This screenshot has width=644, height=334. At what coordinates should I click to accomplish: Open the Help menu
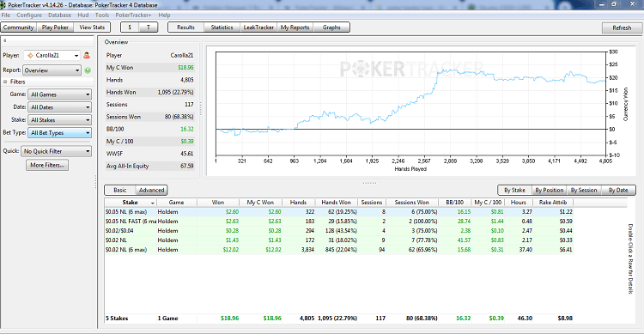pos(164,15)
